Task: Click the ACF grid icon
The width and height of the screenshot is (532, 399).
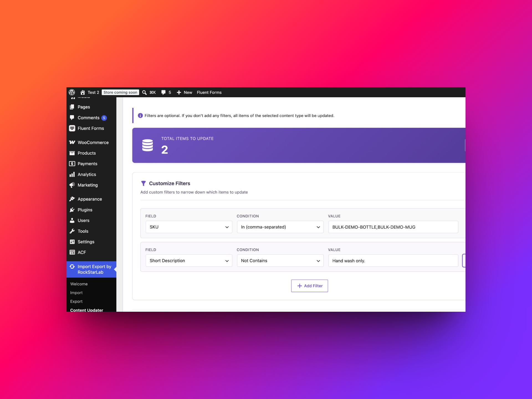Action: 72,252
